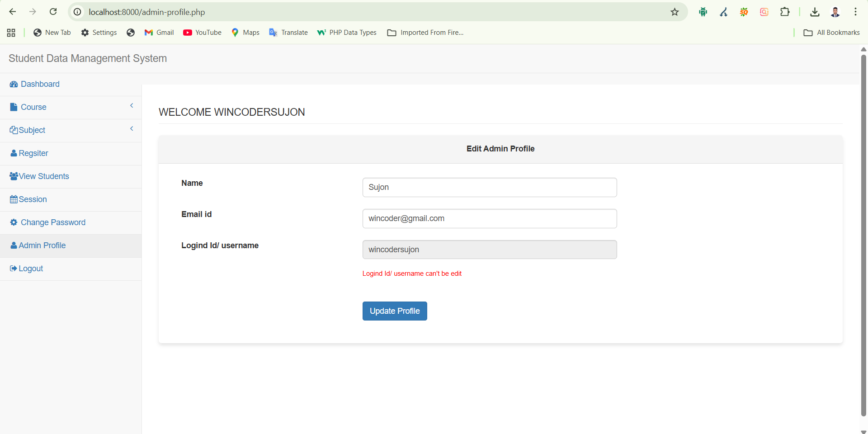Open the Chrome three-dot menu
Image resolution: width=868 pixels, height=434 pixels.
click(855, 12)
